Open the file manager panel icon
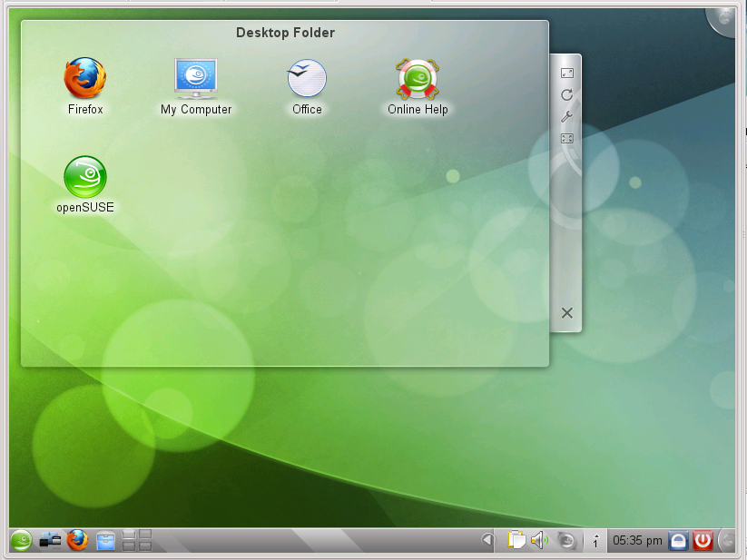The height and width of the screenshot is (560, 747). click(x=105, y=540)
